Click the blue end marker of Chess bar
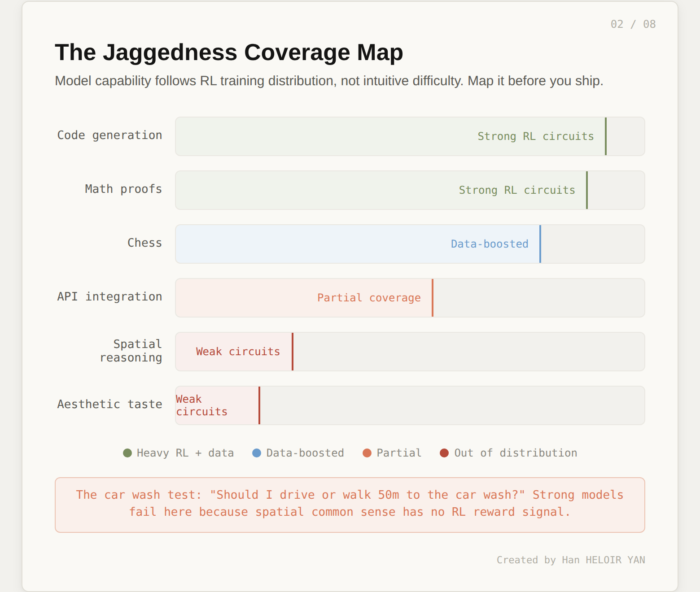Viewport: 700px width, 592px height. (540, 244)
